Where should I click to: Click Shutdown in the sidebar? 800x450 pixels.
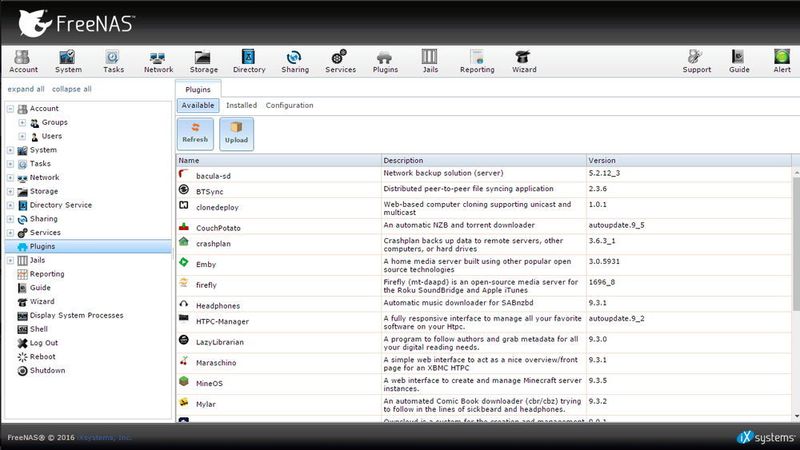tap(47, 370)
